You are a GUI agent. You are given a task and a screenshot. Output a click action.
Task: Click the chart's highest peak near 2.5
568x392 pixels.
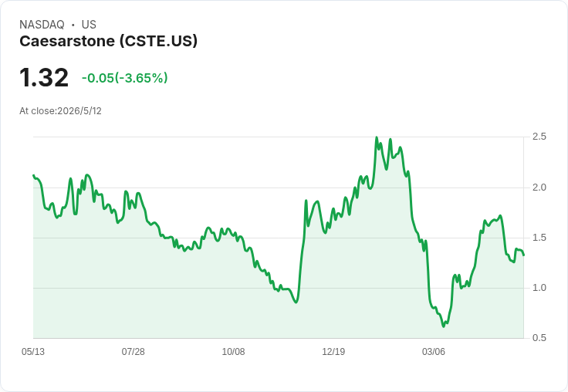(x=377, y=137)
